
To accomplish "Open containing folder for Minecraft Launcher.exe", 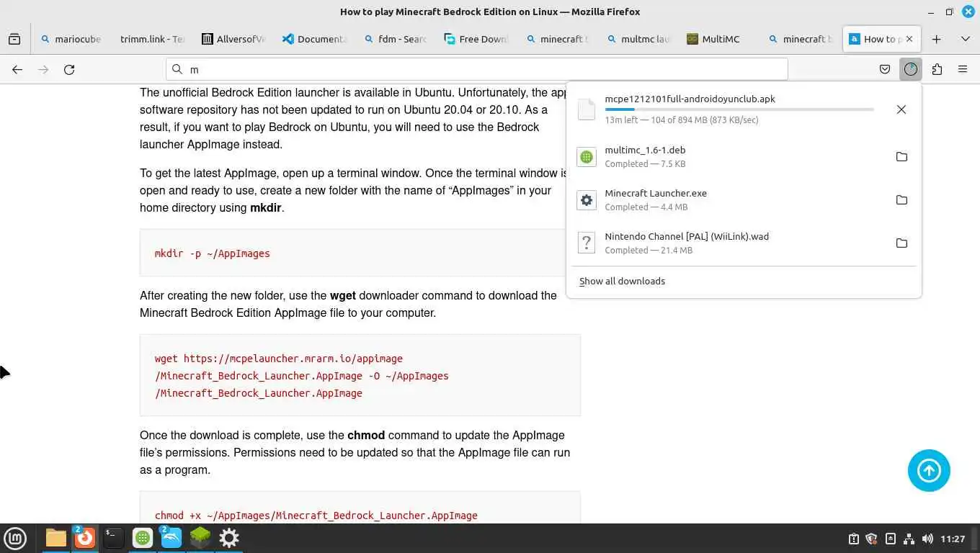I will pos(901,200).
